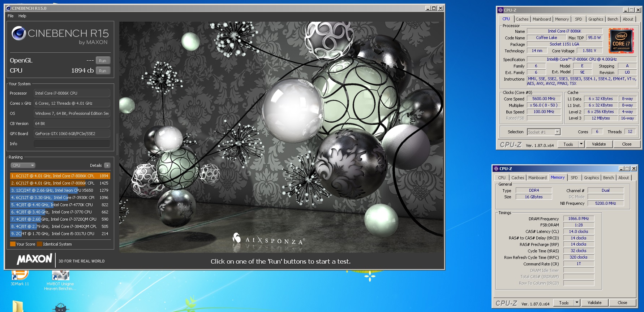Select ranking row 1 scoring 1894
644x312 pixels.
coord(60,176)
